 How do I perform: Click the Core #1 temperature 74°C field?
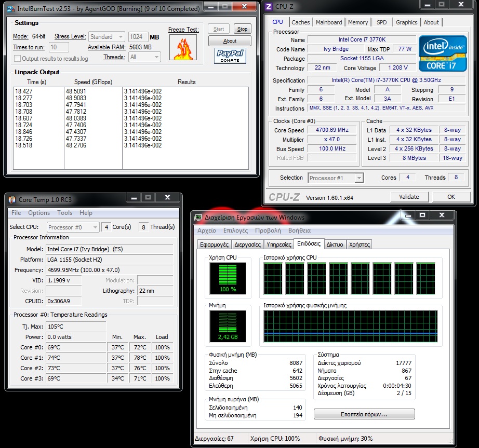click(76, 358)
